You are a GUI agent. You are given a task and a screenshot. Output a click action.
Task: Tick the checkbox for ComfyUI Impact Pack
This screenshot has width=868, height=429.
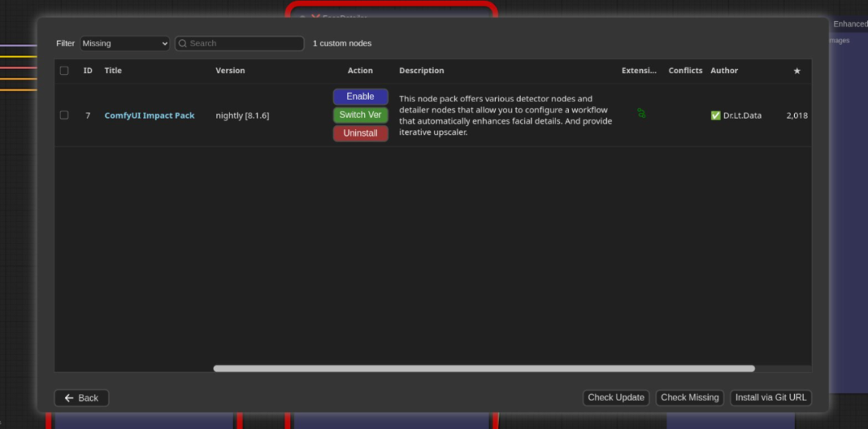64,115
